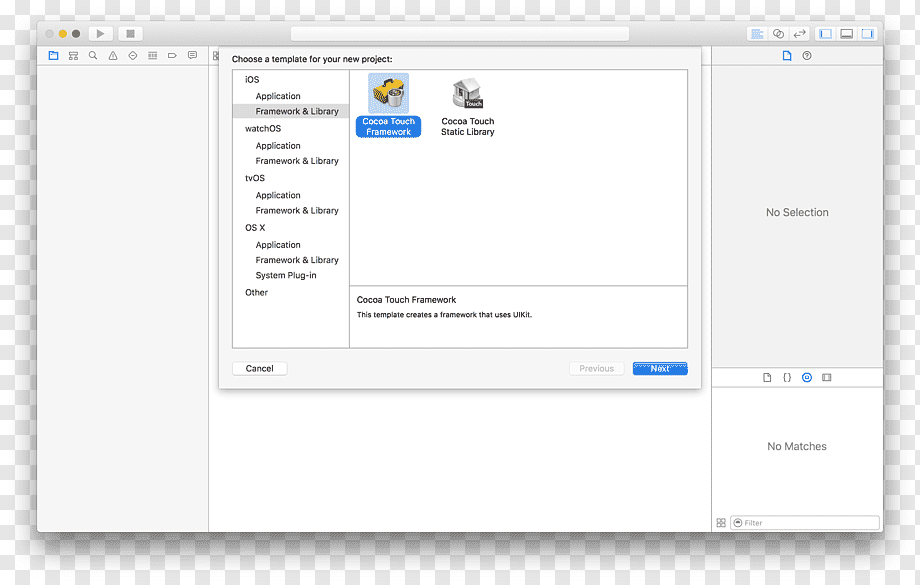Click the Next button

click(x=660, y=368)
